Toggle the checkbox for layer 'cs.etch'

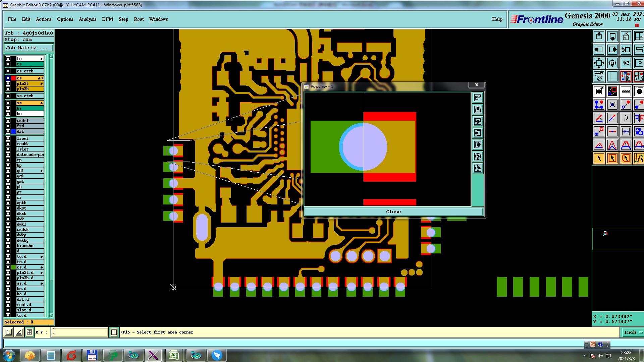[x=8, y=71]
